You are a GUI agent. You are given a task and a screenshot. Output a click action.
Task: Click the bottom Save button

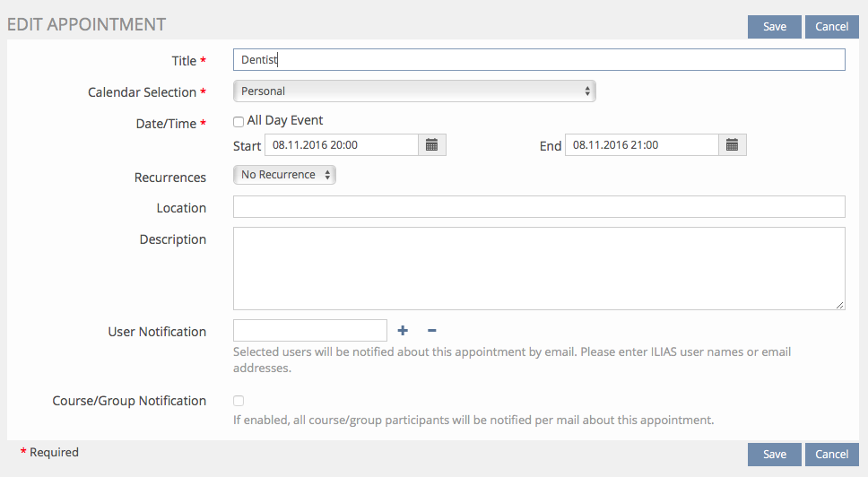774,455
